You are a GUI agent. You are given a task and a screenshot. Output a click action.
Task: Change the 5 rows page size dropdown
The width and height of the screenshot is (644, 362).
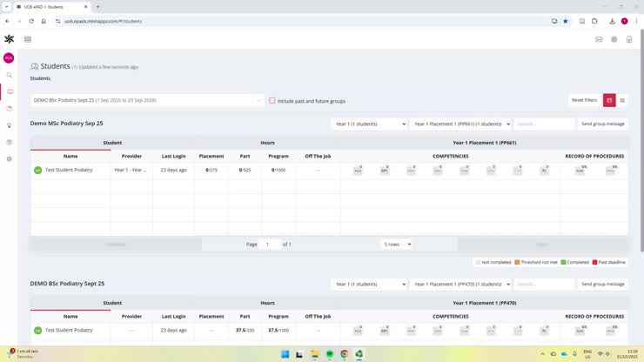pos(396,245)
